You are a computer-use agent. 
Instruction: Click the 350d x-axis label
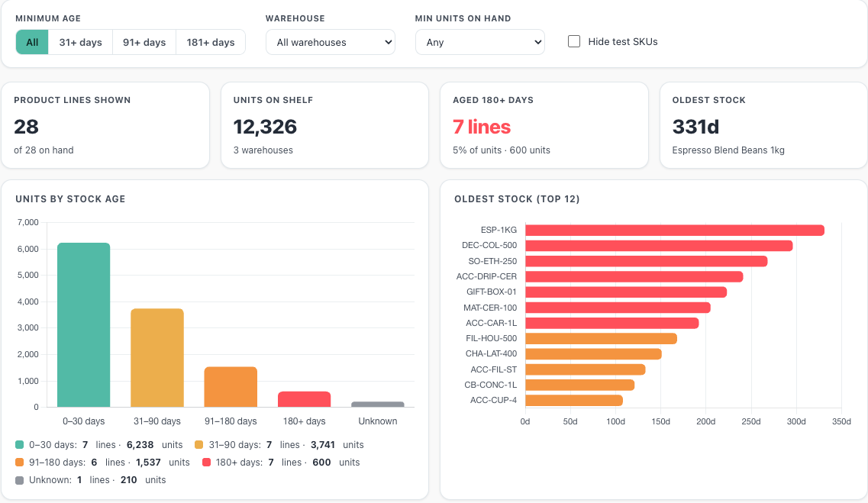(x=841, y=421)
